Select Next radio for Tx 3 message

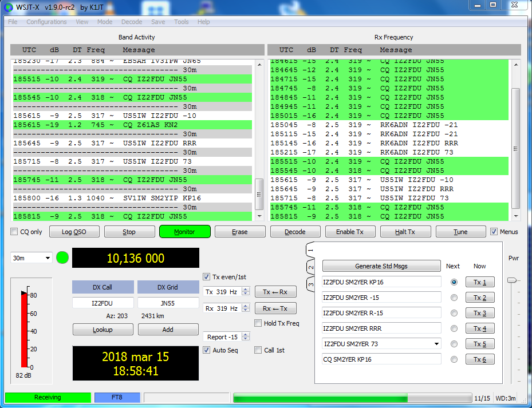(454, 313)
